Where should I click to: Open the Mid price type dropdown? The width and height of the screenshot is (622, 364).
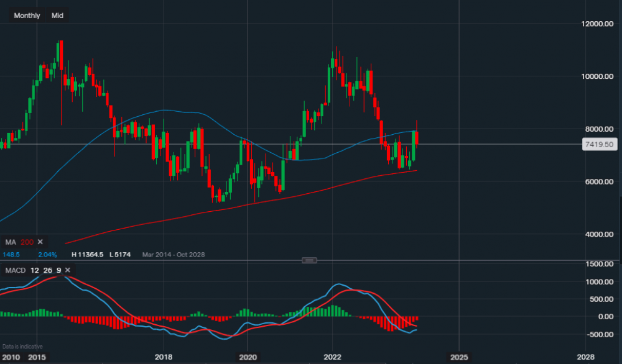(57, 16)
